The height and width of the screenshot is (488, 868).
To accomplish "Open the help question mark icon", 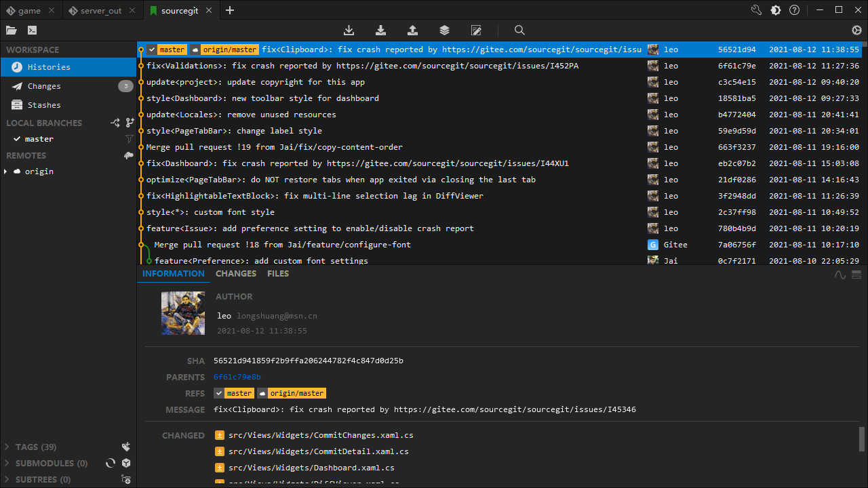I will [795, 10].
